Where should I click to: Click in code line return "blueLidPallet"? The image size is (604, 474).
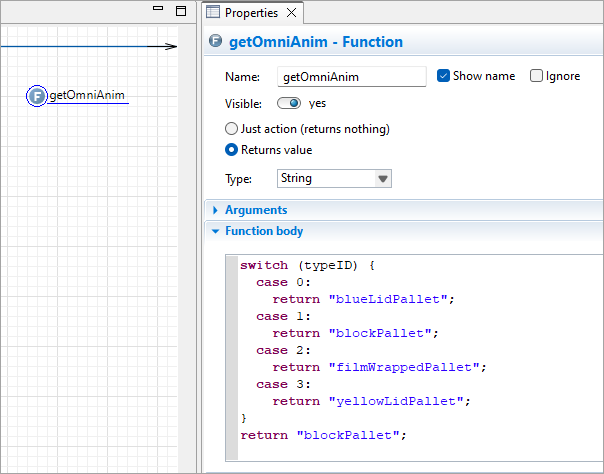point(364,298)
